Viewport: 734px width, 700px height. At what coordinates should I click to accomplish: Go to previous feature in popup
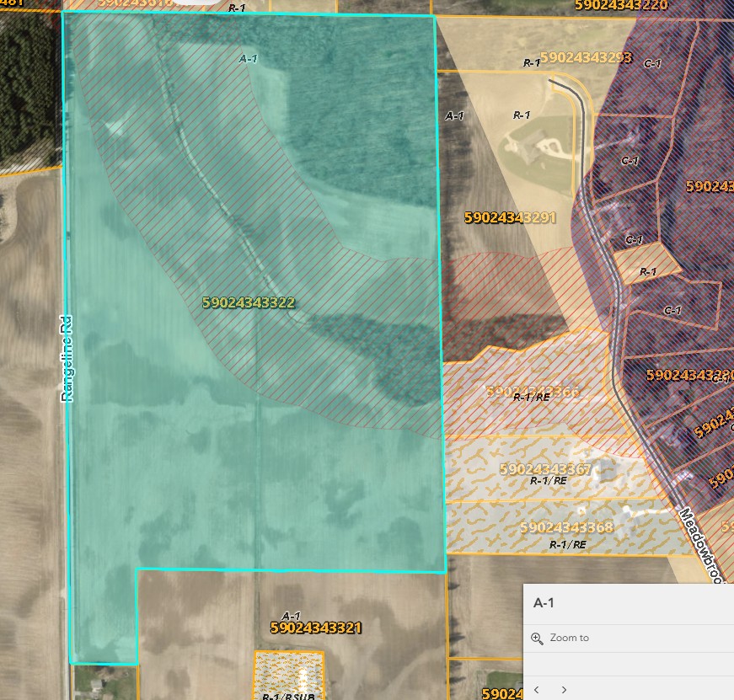pos(537,690)
